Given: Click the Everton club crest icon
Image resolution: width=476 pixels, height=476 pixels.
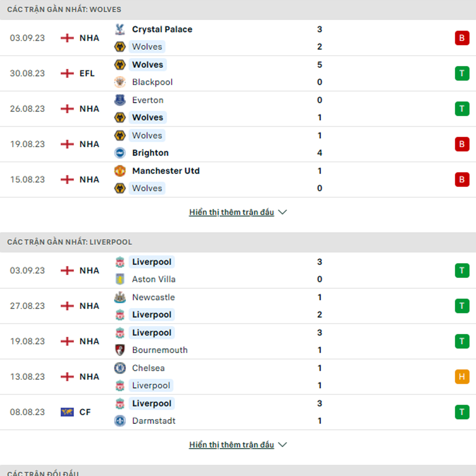Looking at the screenshot, I should click(120, 100).
